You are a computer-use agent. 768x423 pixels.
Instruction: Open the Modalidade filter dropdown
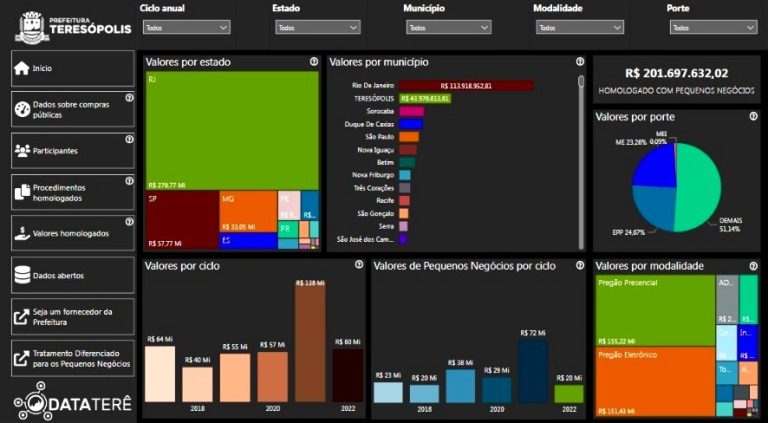tap(581, 28)
